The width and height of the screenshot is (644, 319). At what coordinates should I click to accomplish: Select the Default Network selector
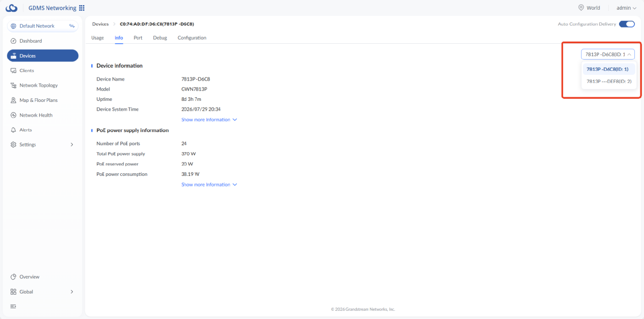tap(43, 26)
